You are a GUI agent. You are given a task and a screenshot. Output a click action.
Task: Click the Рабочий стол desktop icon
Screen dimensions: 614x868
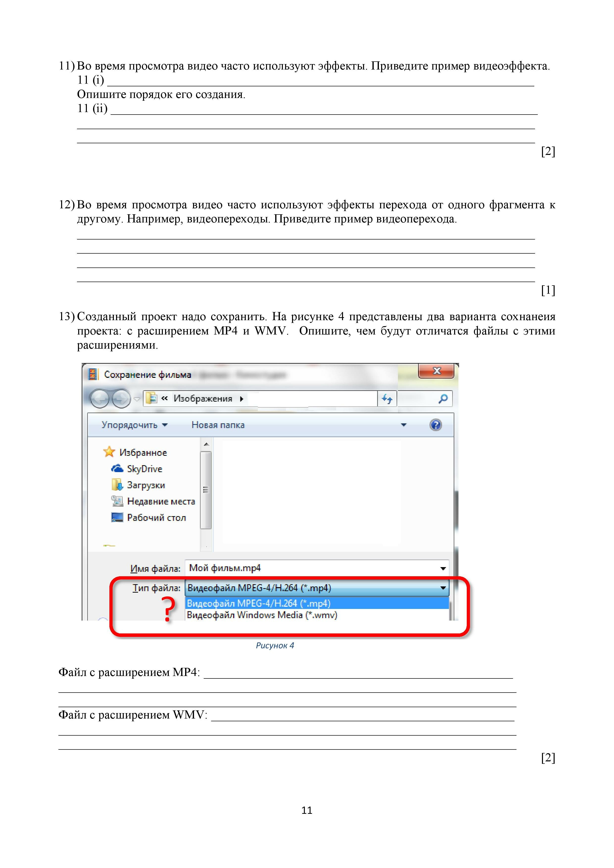117,517
